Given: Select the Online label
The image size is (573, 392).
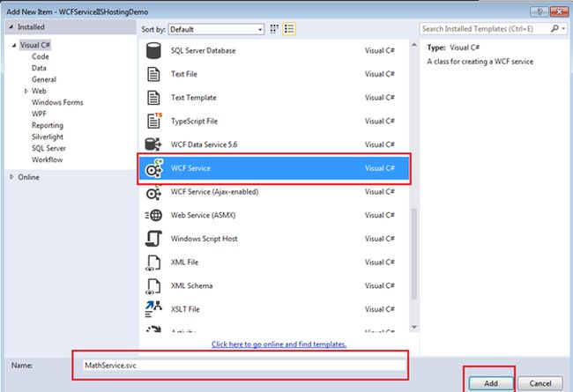Looking at the screenshot, I should tap(28, 177).
